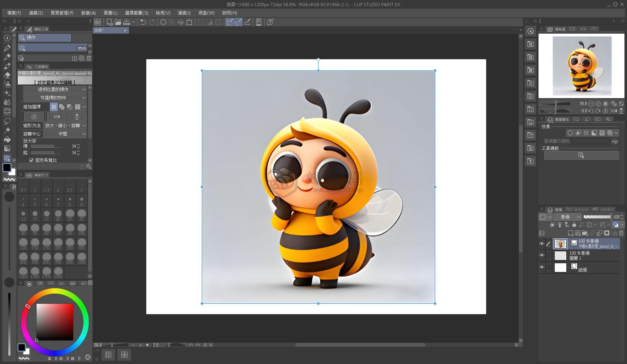Click the New file icon in toolbar
Screen dimensions: 627x364
coord(109,22)
